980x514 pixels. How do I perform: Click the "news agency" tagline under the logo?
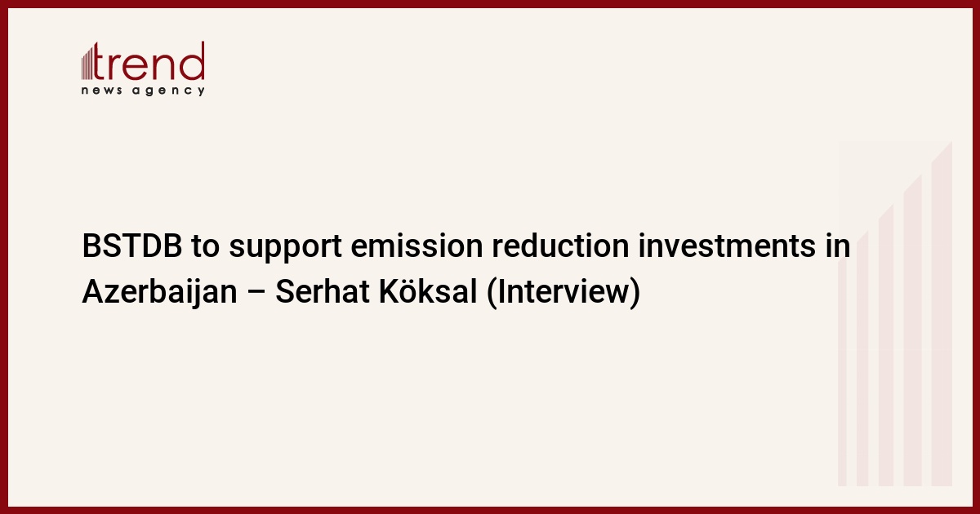pyautogui.click(x=143, y=91)
